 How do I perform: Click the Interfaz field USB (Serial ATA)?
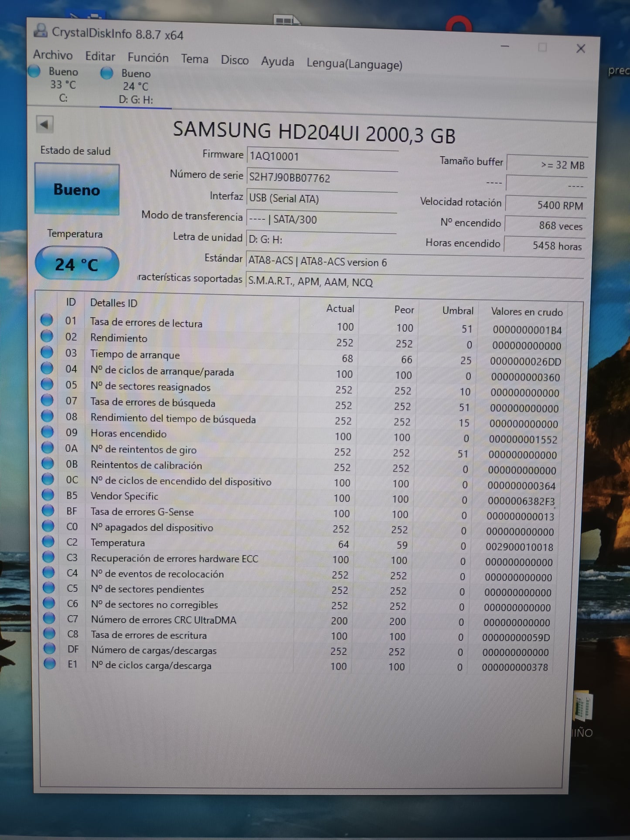pos(322,199)
